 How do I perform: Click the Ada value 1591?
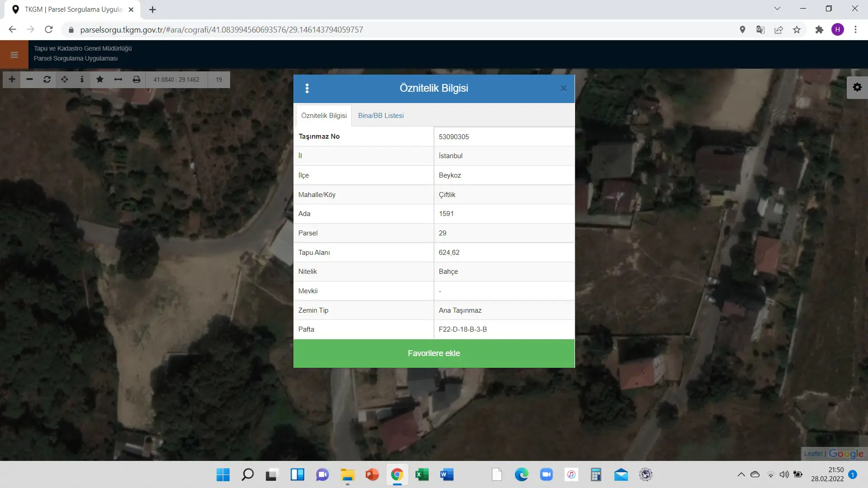pyautogui.click(x=446, y=214)
